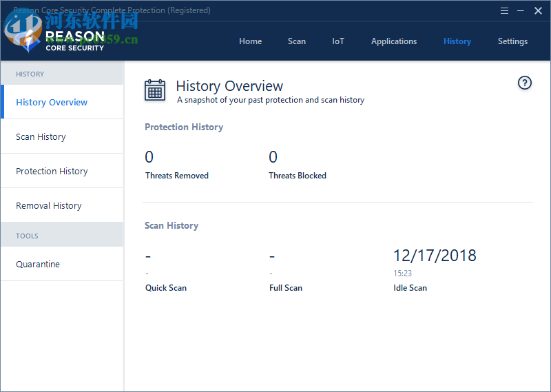The width and height of the screenshot is (551, 392).
Task: Open Quarantine under Tools
Action: tap(62, 264)
